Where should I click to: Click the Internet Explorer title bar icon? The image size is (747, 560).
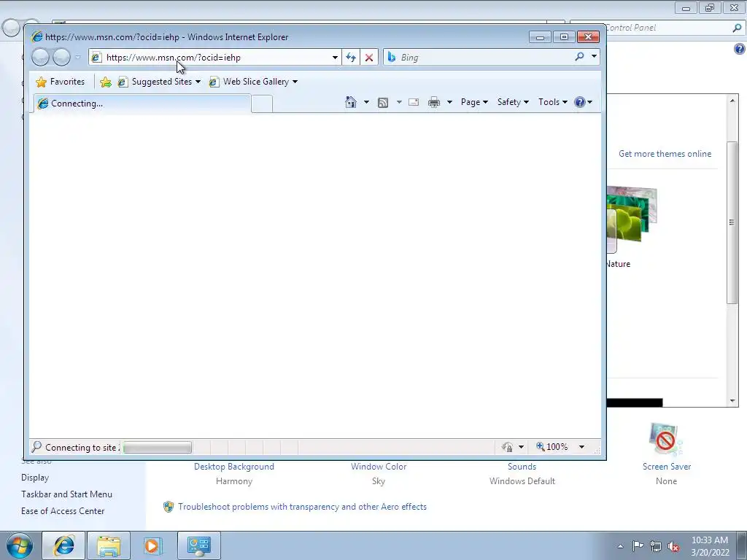point(36,36)
